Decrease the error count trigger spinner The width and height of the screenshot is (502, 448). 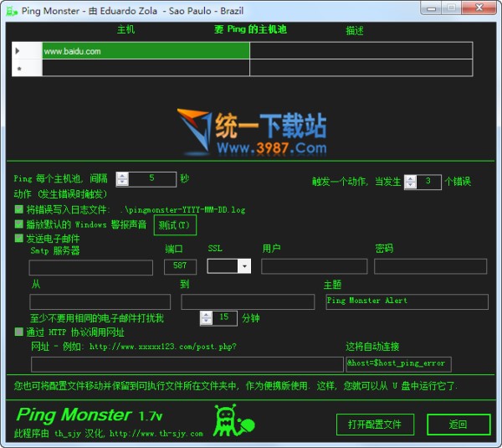tap(411, 186)
